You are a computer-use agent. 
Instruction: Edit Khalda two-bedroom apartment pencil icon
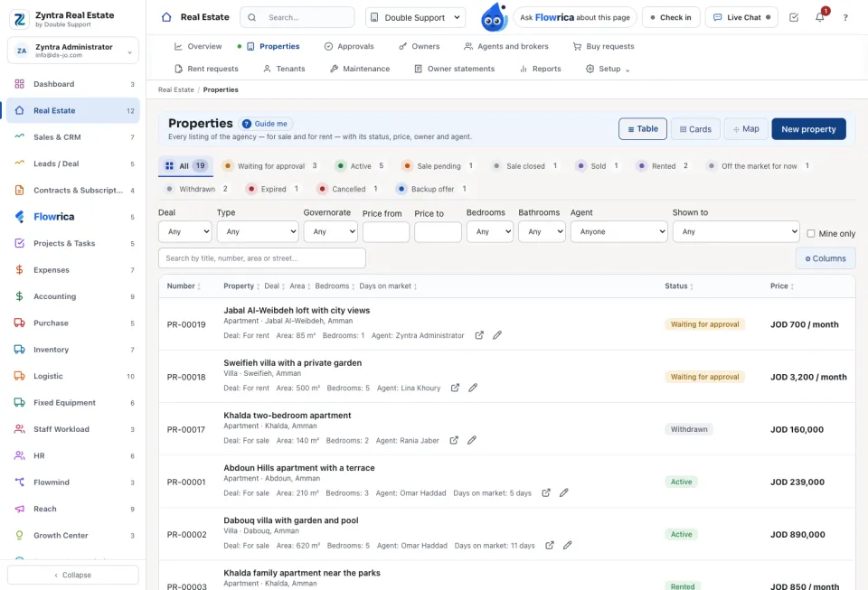click(472, 440)
